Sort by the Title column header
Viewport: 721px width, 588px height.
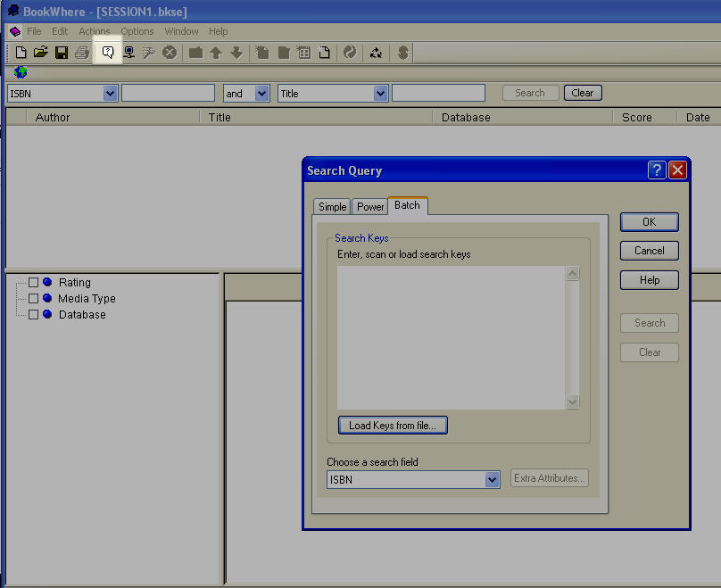click(317, 117)
